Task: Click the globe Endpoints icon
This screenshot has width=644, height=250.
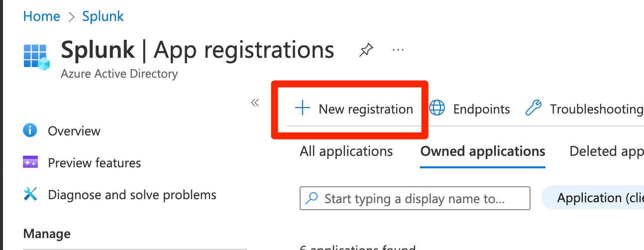Action: coord(436,109)
